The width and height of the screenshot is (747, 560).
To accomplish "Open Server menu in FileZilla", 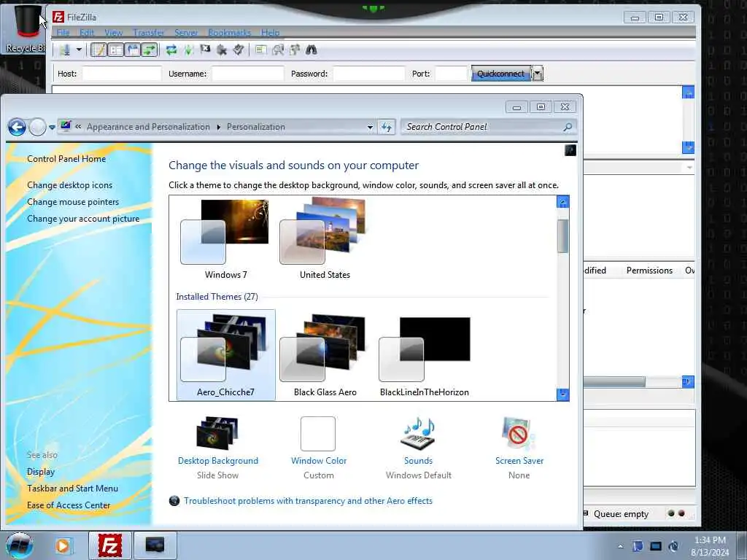I will coord(186,32).
